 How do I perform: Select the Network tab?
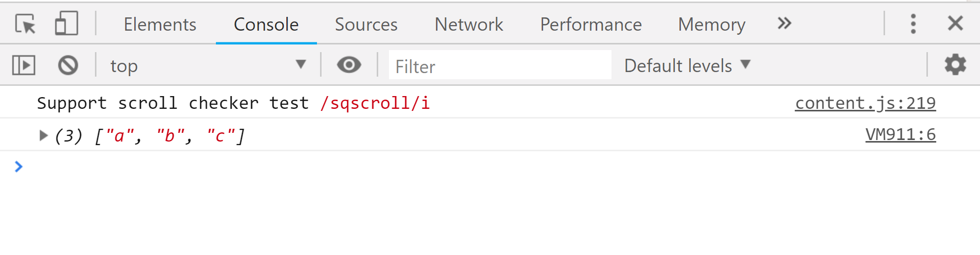[469, 25]
